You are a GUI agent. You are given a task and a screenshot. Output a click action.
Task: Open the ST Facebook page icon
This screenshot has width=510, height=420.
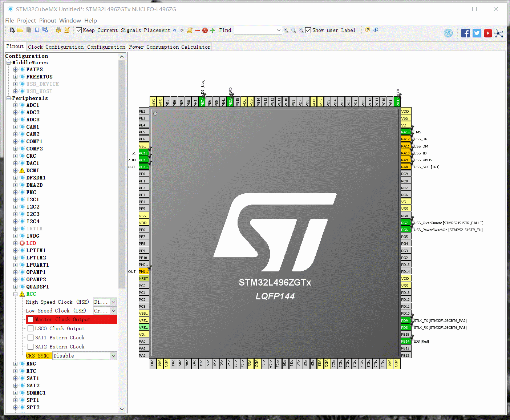coord(466,33)
